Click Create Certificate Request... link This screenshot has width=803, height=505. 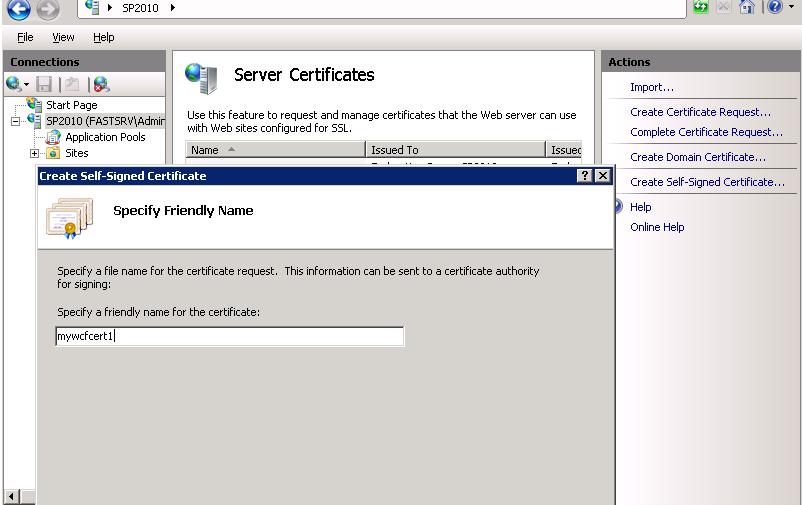pyautogui.click(x=700, y=112)
